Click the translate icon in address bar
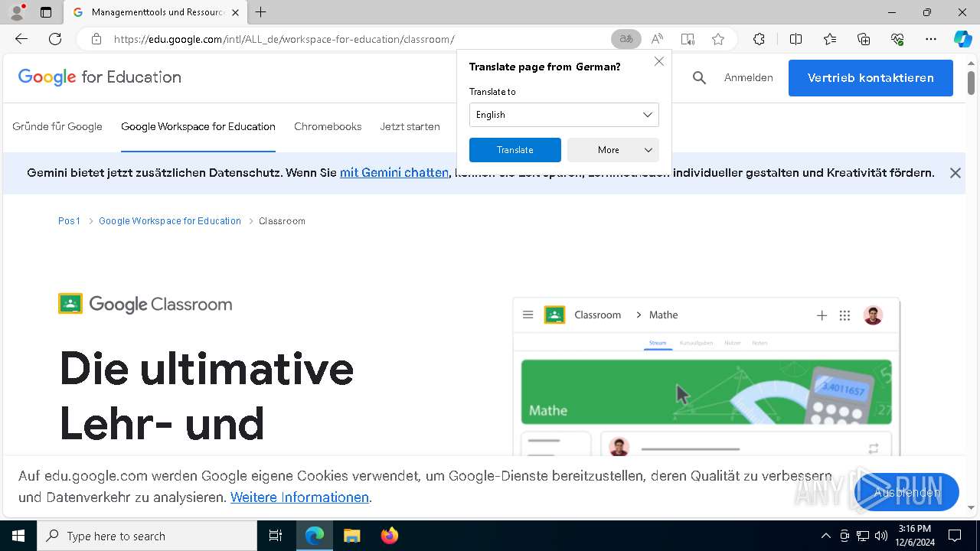This screenshot has width=980, height=551. (x=626, y=39)
